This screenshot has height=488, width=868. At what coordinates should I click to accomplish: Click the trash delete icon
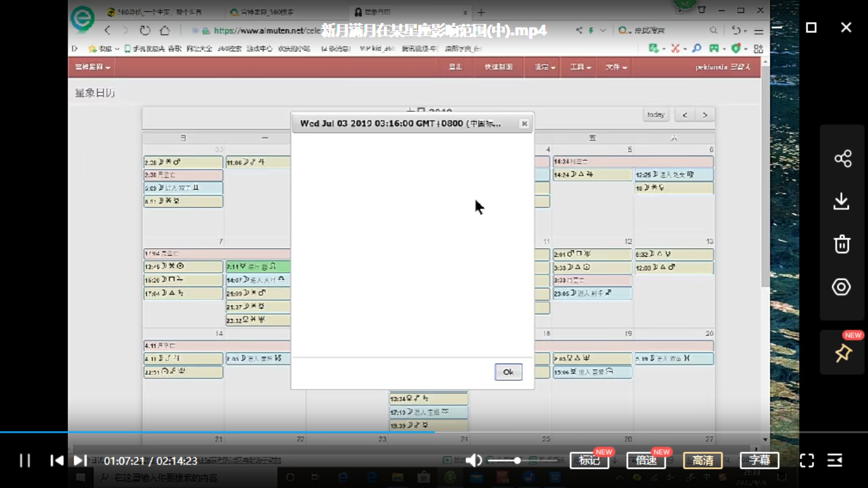click(x=842, y=244)
